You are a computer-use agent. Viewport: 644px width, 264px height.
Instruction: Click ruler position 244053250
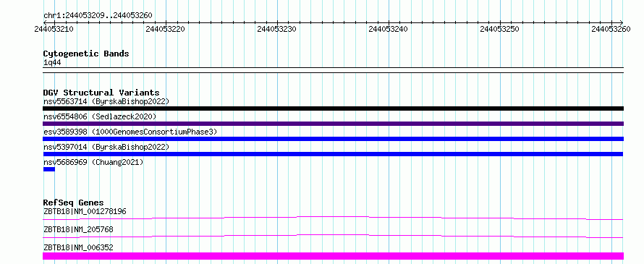[x=500, y=29]
